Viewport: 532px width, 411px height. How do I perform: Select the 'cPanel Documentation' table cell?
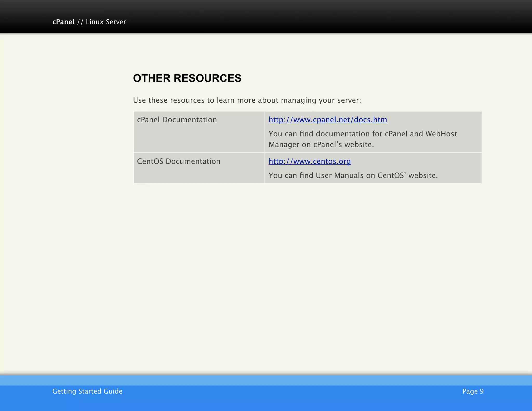(199, 132)
